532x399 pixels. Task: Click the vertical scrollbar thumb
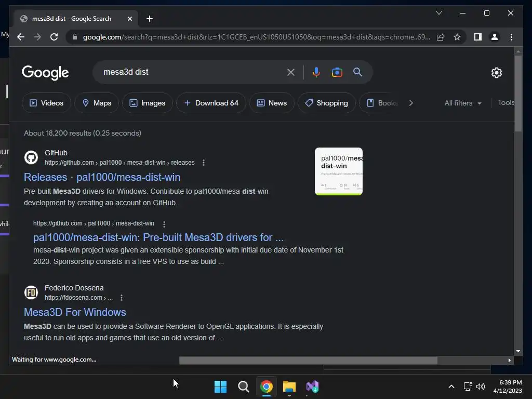click(x=518, y=94)
